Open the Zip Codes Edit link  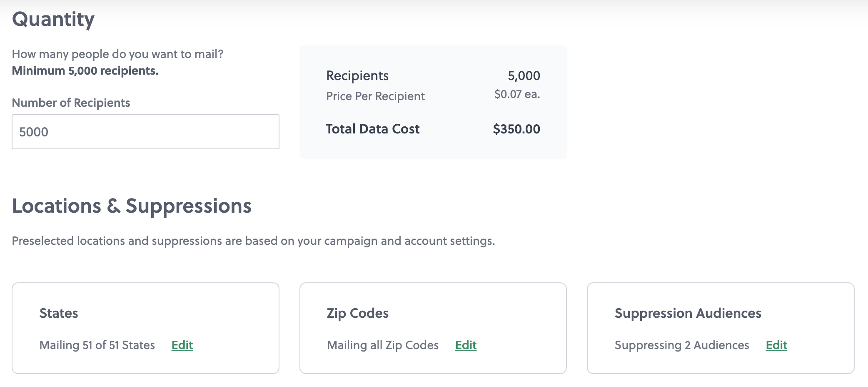(x=466, y=345)
